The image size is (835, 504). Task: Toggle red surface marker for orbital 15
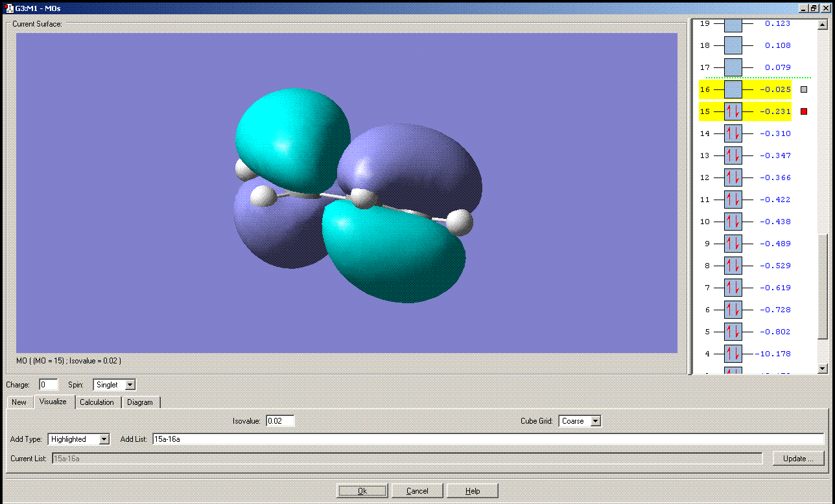tap(804, 111)
